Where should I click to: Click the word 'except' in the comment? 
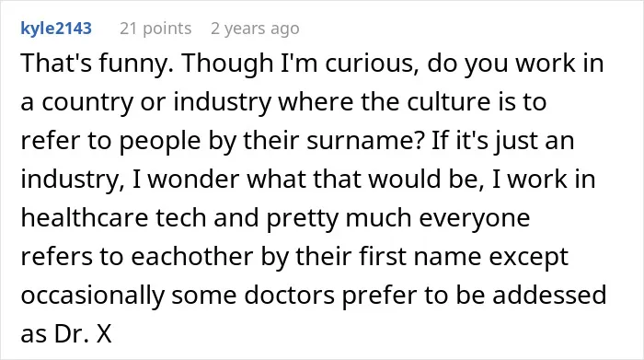click(x=529, y=259)
